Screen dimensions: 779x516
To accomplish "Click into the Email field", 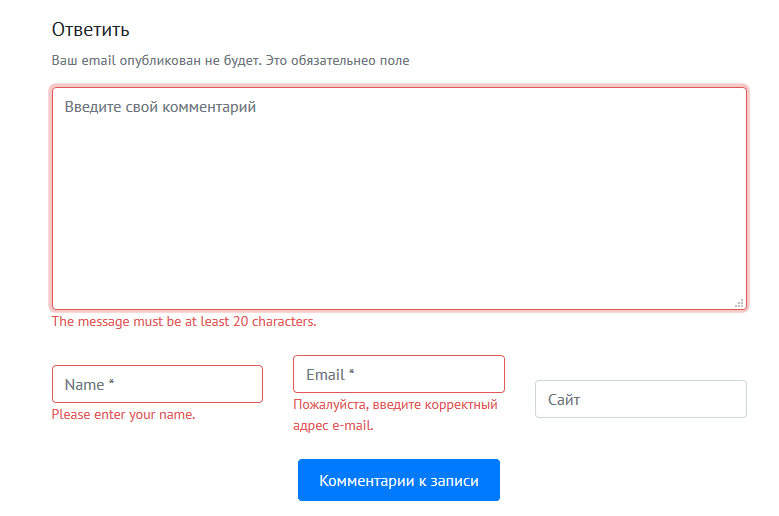I will tap(398, 374).
